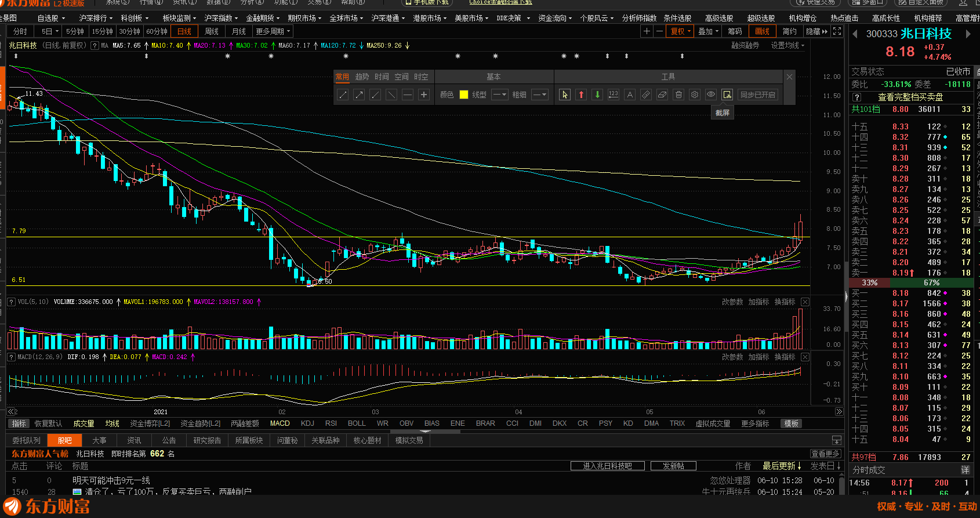Open the 公告 announcements tab

tap(169, 440)
